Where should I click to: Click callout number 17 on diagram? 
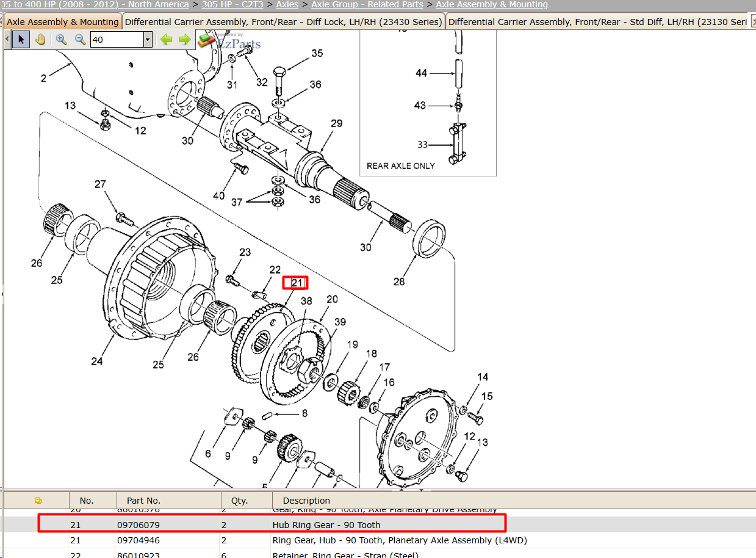click(x=384, y=368)
